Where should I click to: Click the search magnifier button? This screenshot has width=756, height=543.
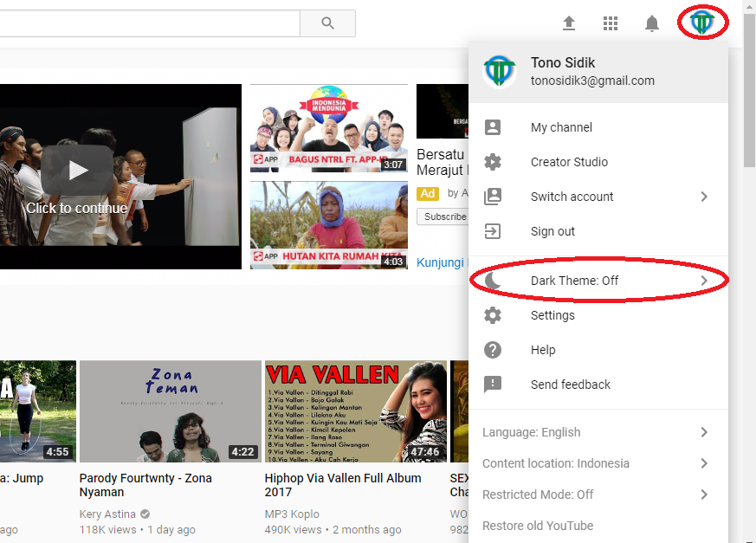(328, 23)
